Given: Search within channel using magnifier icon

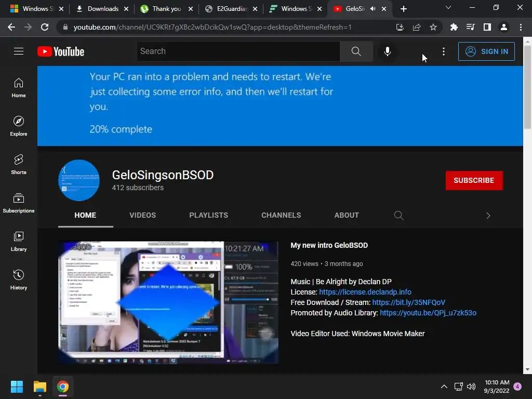Looking at the screenshot, I should click(x=398, y=216).
